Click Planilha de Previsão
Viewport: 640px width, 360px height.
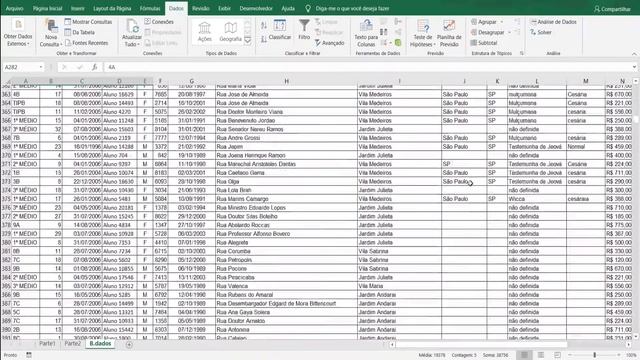tap(449, 33)
